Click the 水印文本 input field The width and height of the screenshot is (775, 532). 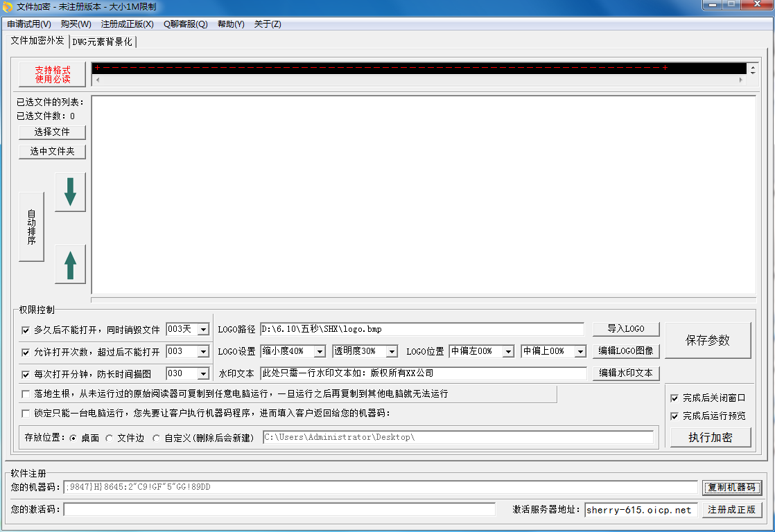click(x=423, y=373)
